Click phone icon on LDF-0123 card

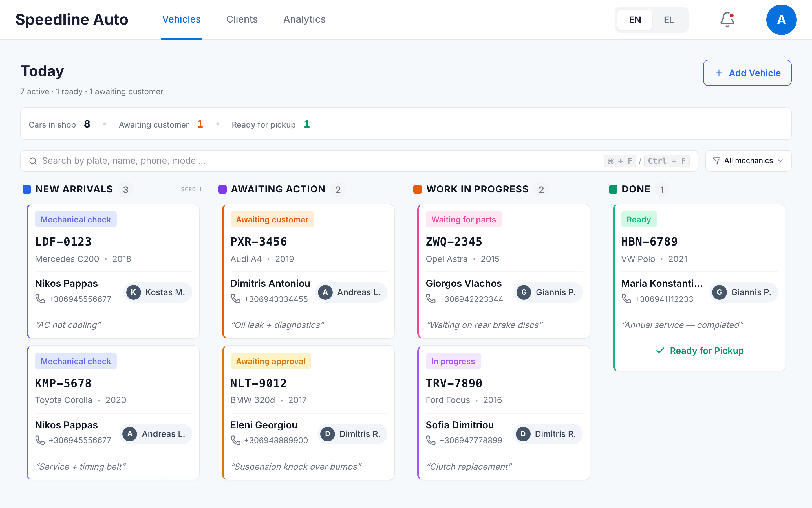40,299
